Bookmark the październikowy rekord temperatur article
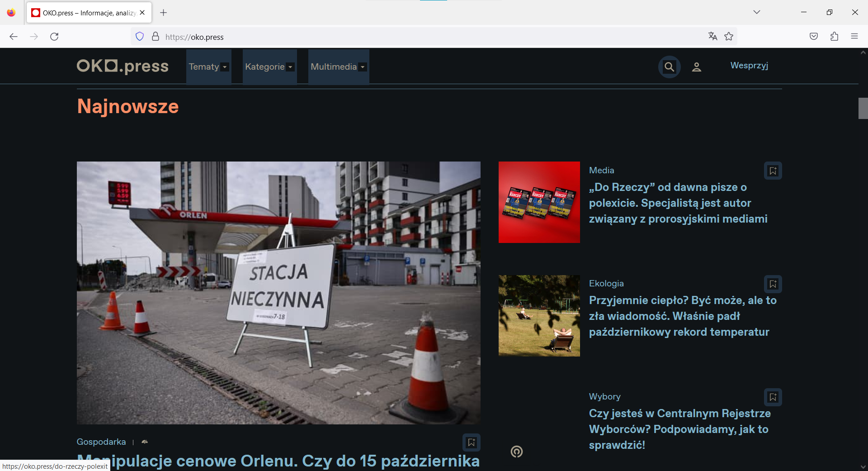 tap(773, 284)
